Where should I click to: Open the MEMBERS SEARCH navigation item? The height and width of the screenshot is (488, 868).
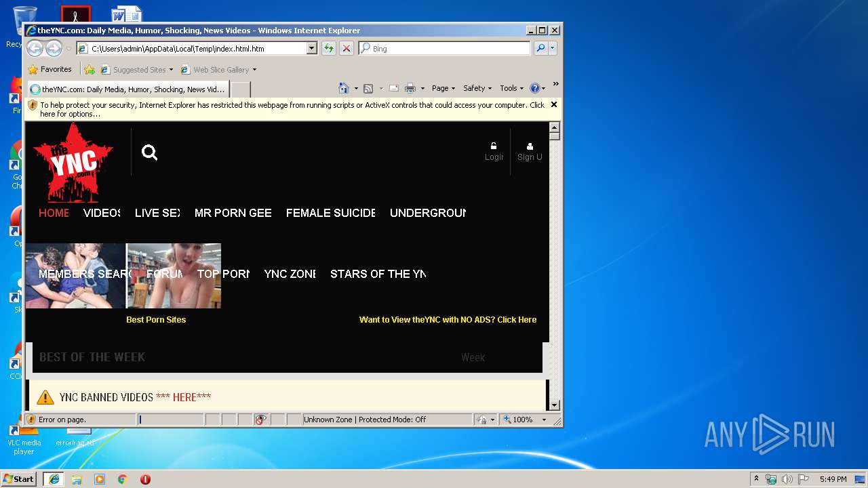point(85,274)
